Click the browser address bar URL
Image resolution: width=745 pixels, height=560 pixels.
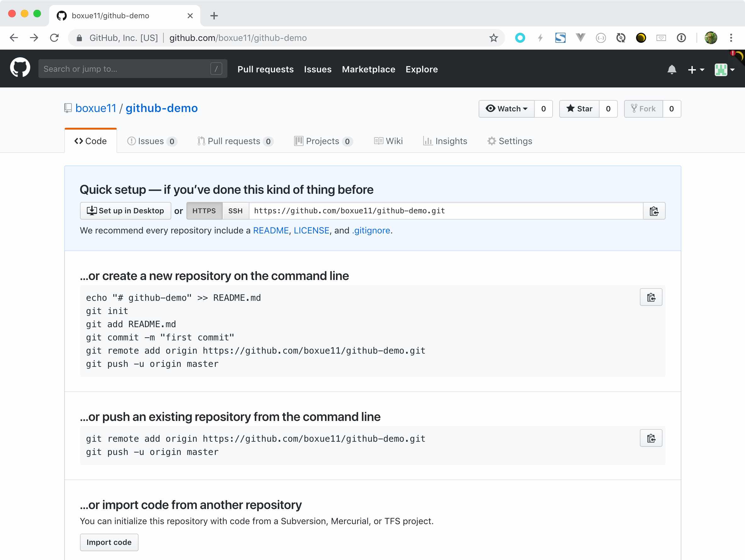pos(238,38)
